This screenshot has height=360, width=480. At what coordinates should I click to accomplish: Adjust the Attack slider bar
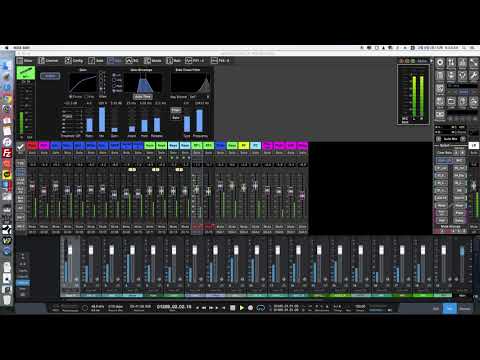click(132, 128)
